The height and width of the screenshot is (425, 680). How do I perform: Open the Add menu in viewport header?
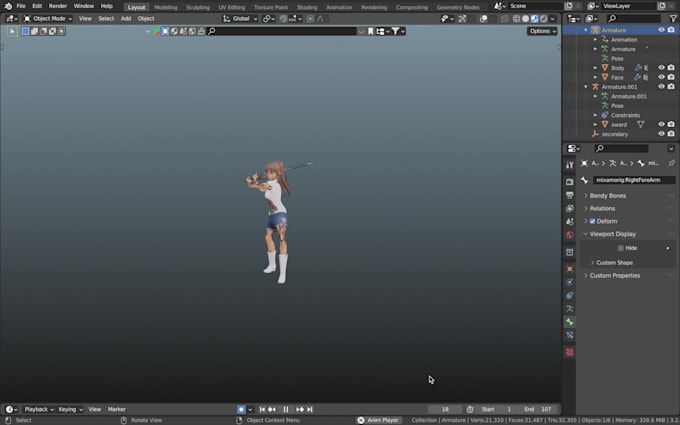pos(126,19)
